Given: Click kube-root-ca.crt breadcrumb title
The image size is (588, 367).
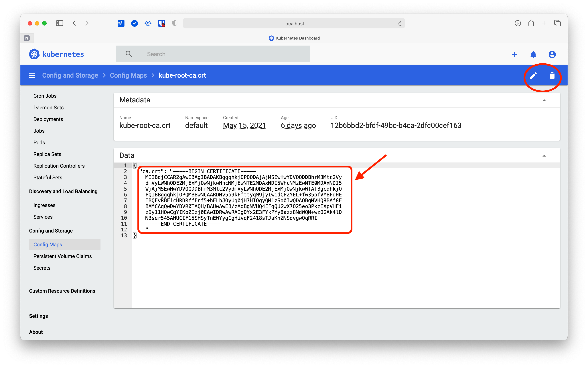Looking at the screenshot, I should (x=182, y=75).
